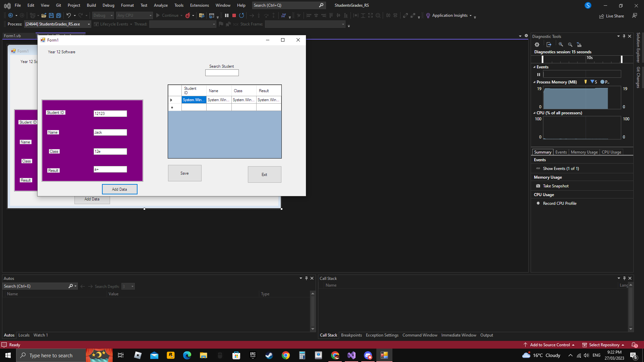
Task: Click the Stop Debugging red square icon
Action: pos(234,15)
